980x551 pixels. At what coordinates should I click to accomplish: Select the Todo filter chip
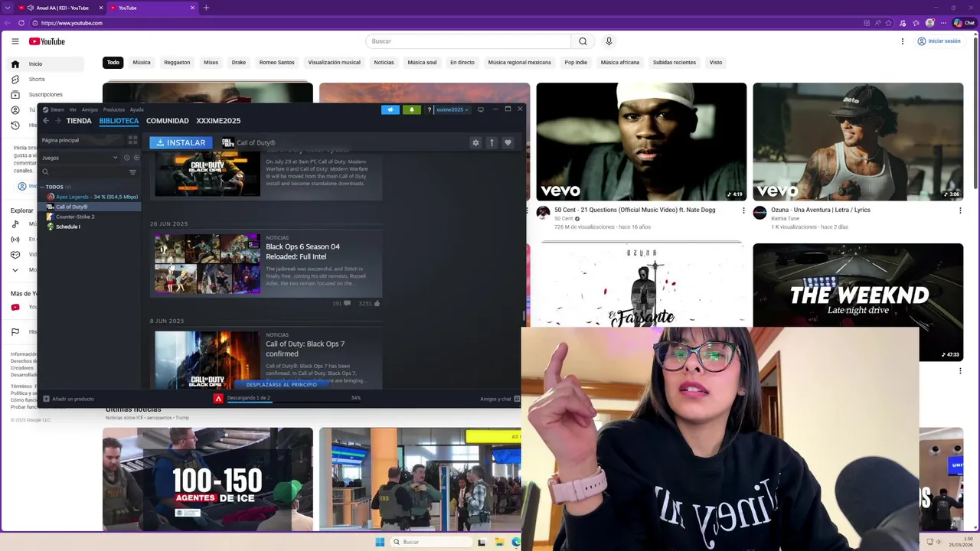click(113, 63)
